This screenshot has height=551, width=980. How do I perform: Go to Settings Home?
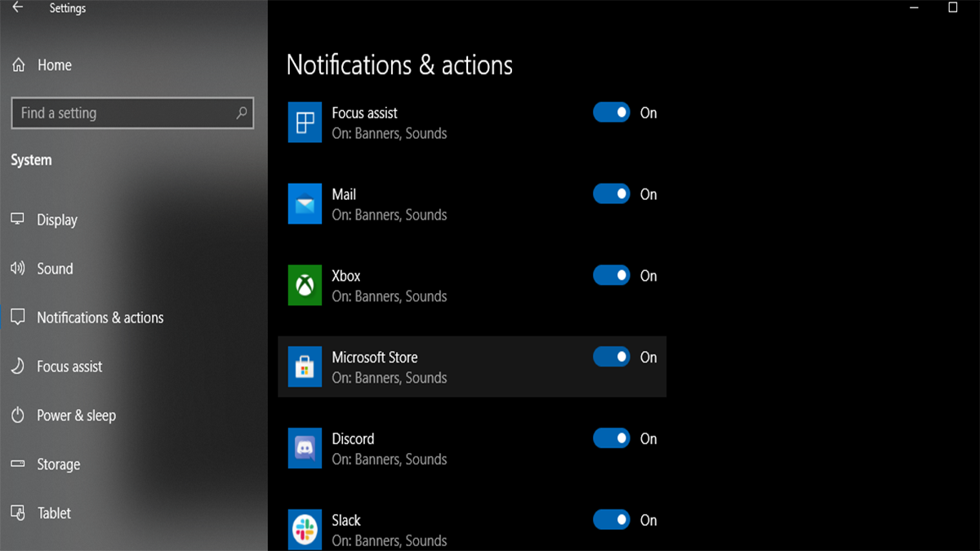(x=54, y=65)
